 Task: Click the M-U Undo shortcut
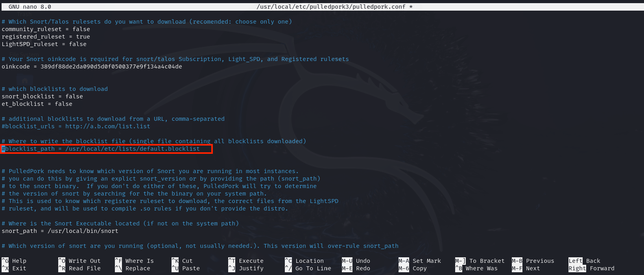pos(356,261)
